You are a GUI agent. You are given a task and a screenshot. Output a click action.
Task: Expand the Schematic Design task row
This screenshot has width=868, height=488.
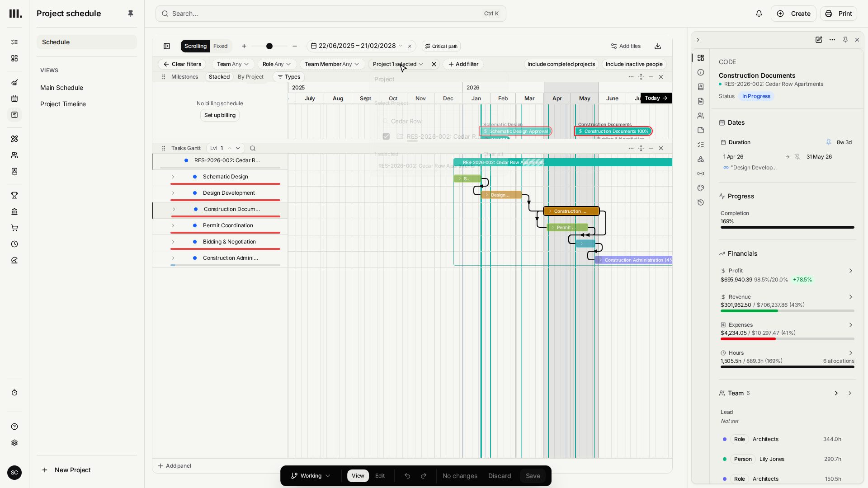point(173,177)
